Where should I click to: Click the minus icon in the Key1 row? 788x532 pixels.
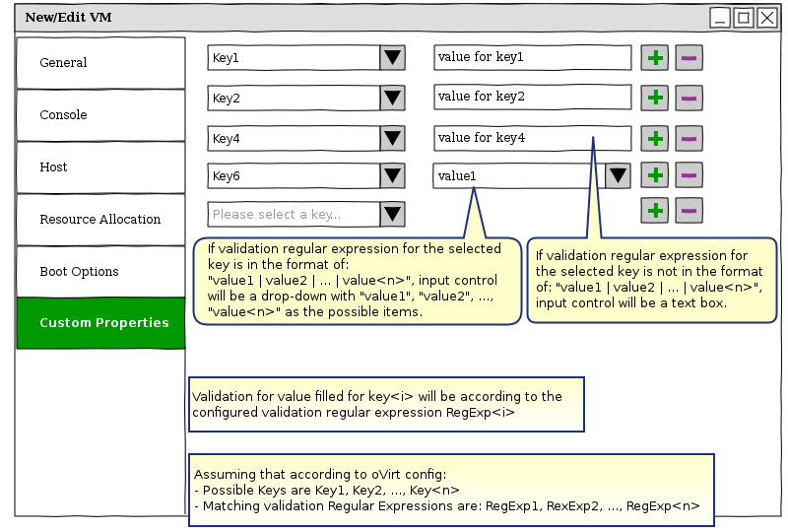click(x=689, y=58)
